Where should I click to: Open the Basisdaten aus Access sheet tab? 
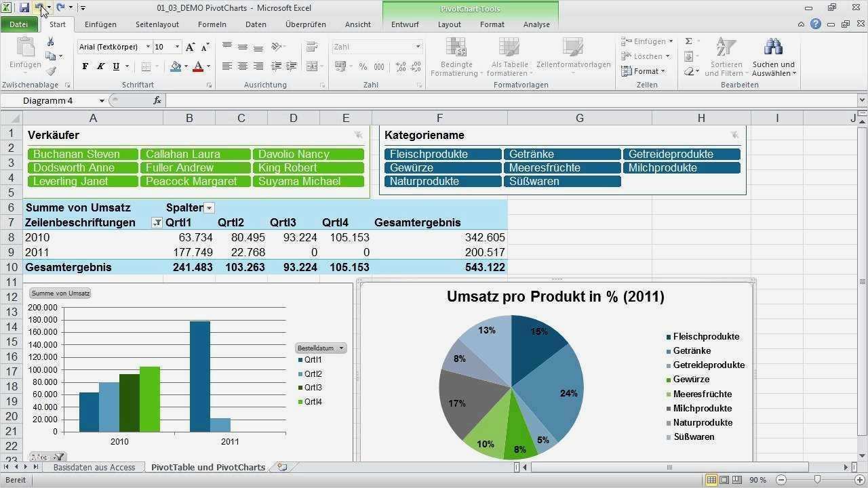94,467
